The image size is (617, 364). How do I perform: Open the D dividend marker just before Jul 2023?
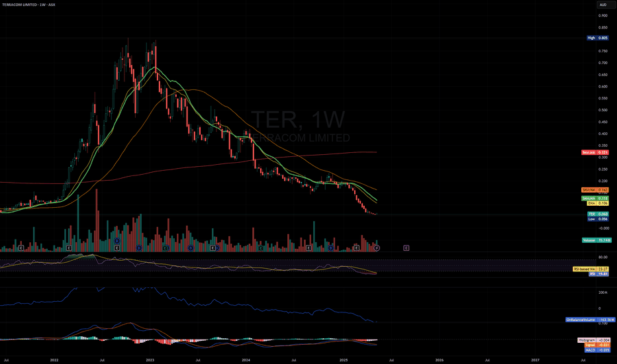click(x=191, y=248)
